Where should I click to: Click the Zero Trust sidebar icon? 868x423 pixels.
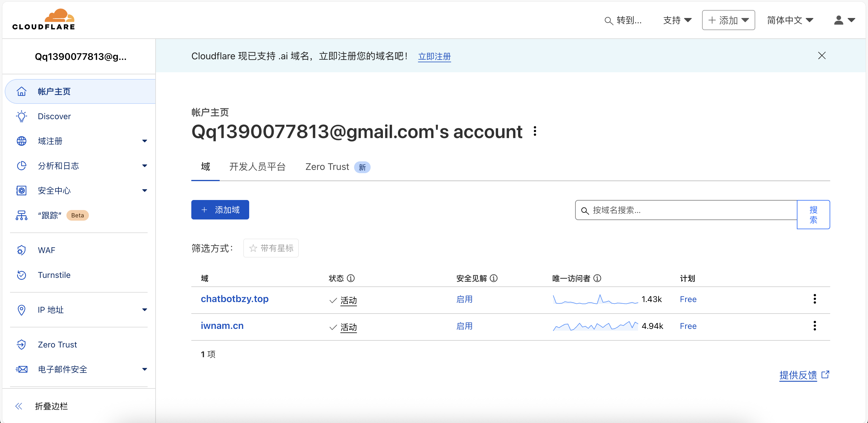point(22,345)
